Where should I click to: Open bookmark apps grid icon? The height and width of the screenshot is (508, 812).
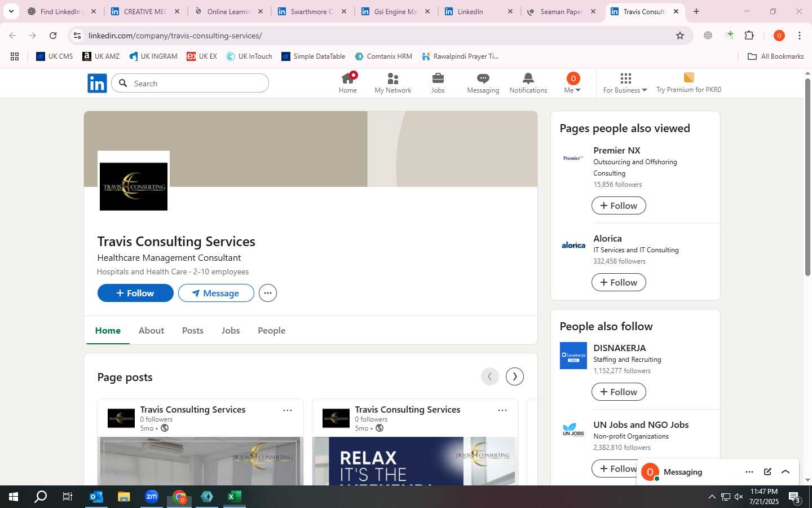coord(15,56)
